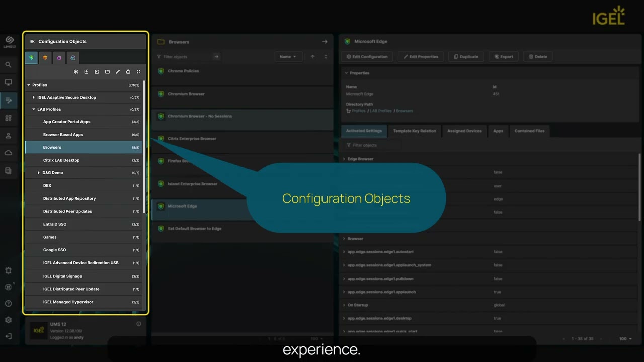This screenshot has height=362, width=644.
Task: Select Citrix LAB Desktop folder
Action: pyautogui.click(x=84, y=160)
